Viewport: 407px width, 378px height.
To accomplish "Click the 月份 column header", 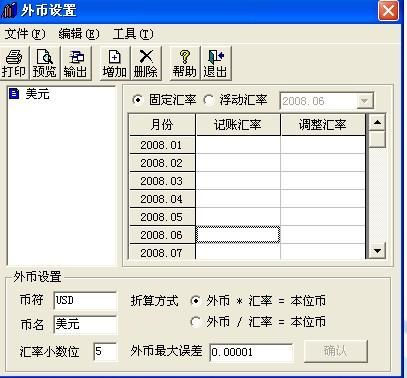I will coord(162,125).
